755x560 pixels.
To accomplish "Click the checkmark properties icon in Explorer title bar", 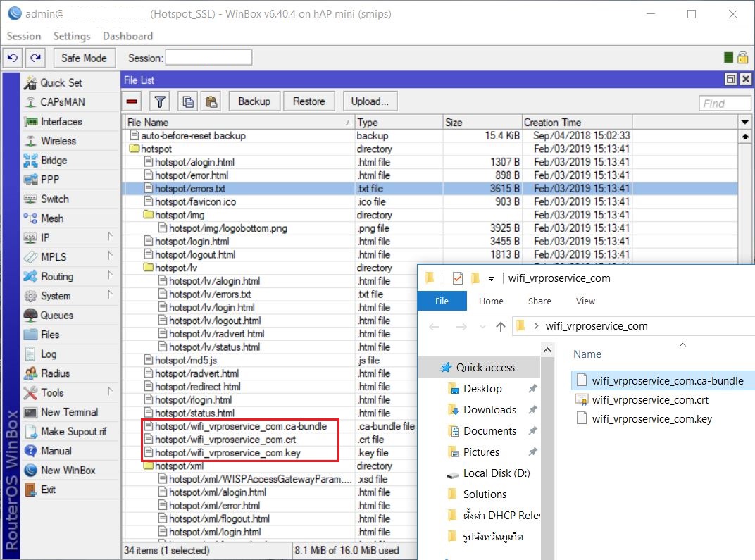I will point(457,278).
